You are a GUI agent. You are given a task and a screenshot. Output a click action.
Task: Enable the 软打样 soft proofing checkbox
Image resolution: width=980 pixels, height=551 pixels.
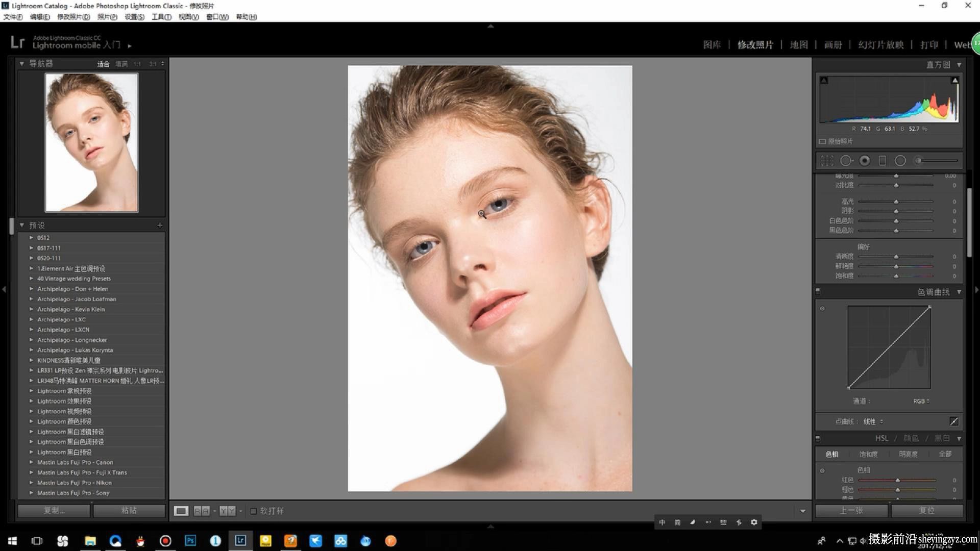click(x=253, y=511)
